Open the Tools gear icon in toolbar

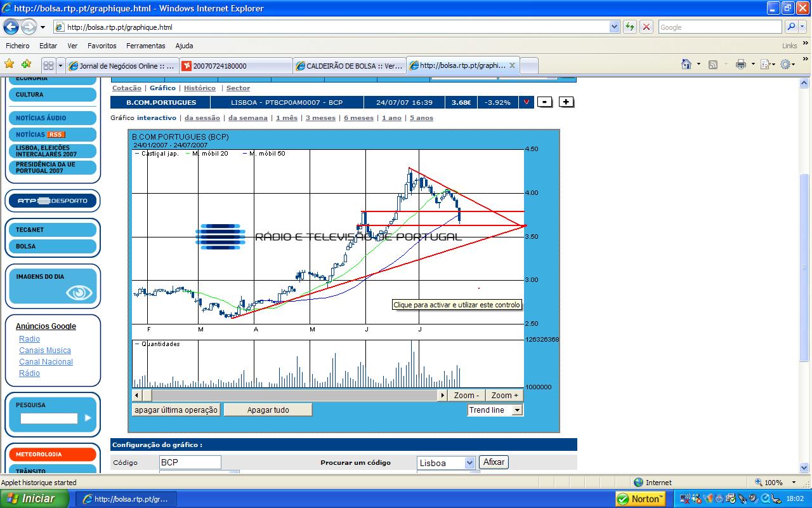(x=786, y=64)
